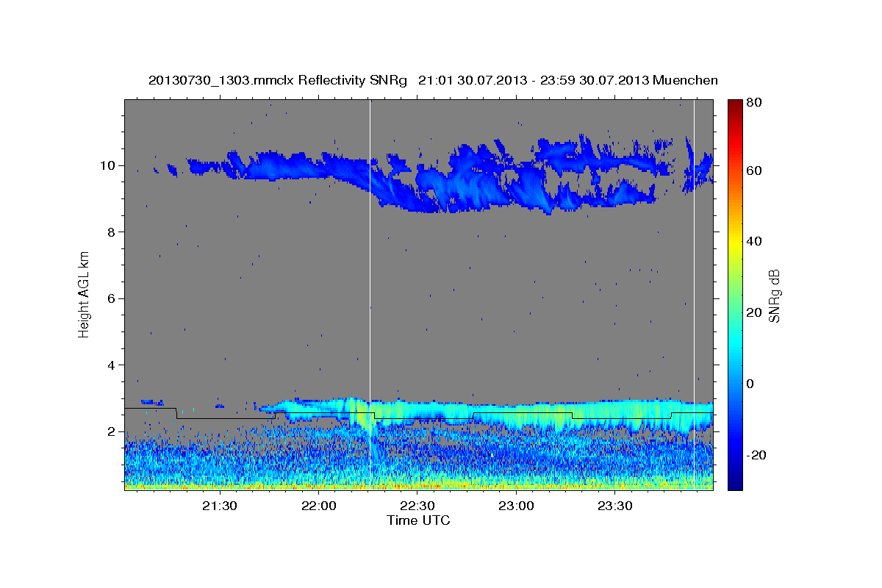Click the plot title text
Image resolution: width=882 pixels, height=588 pixels.
pyautogui.click(x=433, y=80)
